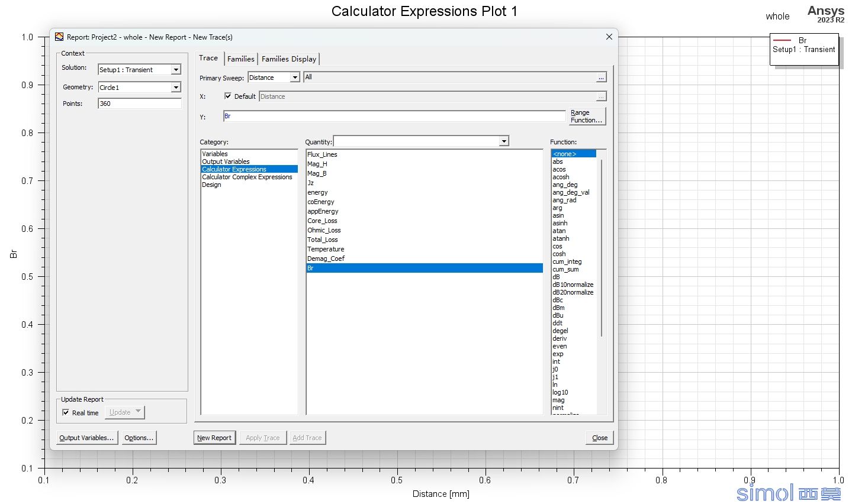Click the plot title Calculator Expressions Plot 1
This screenshot has width=852, height=504.
click(x=424, y=11)
